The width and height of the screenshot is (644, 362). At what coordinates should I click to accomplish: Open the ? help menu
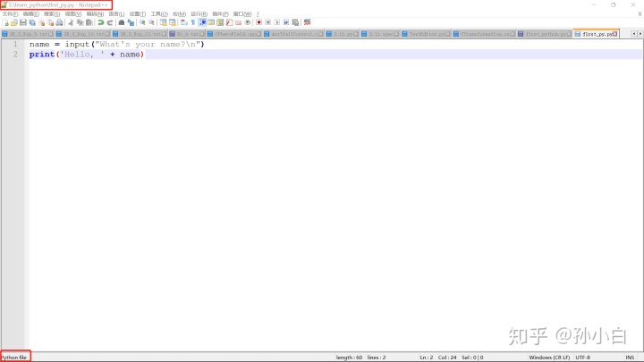click(258, 14)
